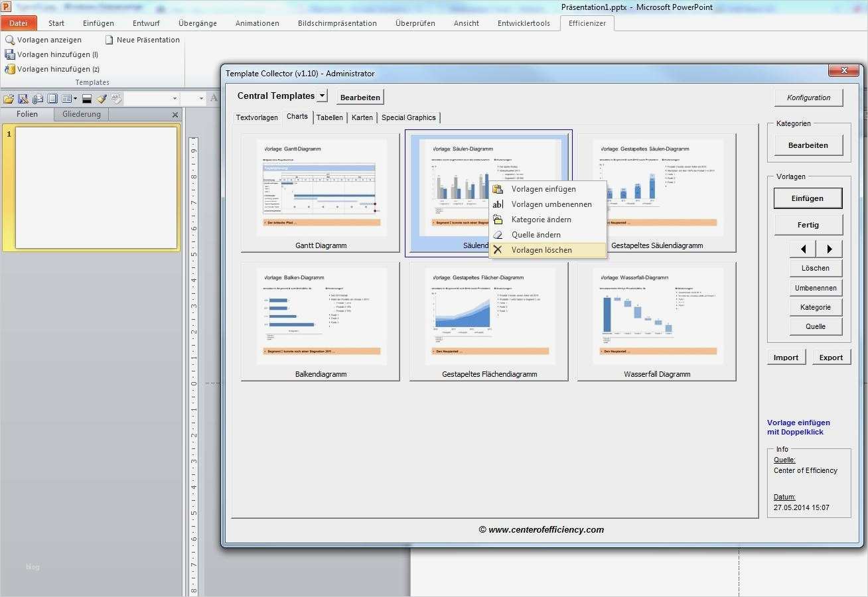Click Vorlagen hinzufügen (l) in the ribbon
This screenshot has width=868, height=597.
point(51,54)
